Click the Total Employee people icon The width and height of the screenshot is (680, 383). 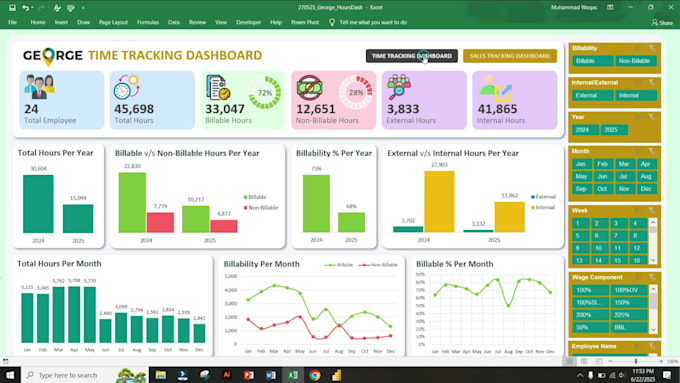pyautogui.click(x=39, y=87)
